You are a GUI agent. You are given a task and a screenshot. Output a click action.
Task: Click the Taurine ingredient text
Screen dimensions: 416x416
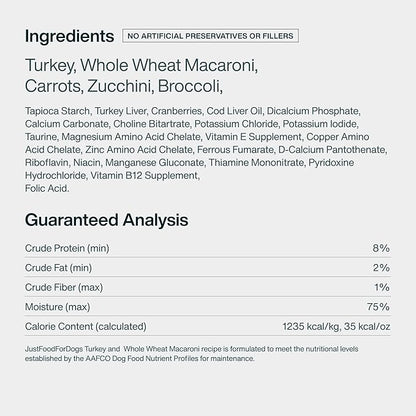[41, 137]
